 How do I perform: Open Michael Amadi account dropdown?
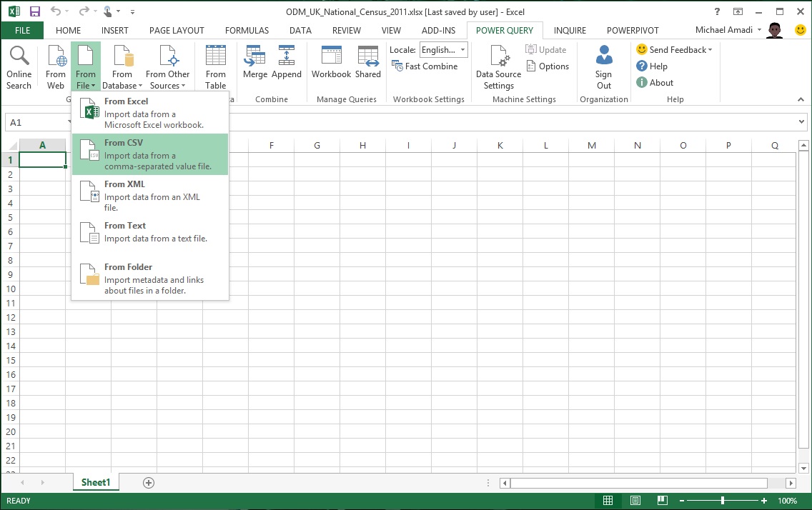(x=728, y=30)
